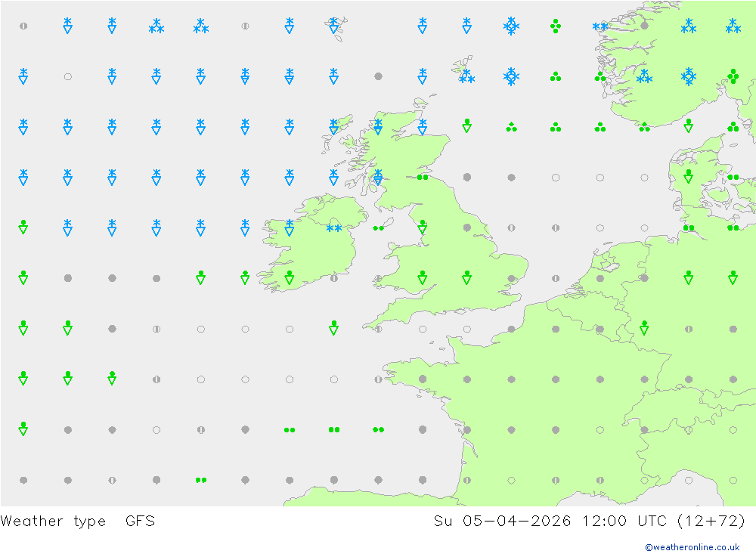The height and width of the screenshot is (554, 756).
Task: Click the green shower symbol on Norway's southern coast
Action: (689, 126)
